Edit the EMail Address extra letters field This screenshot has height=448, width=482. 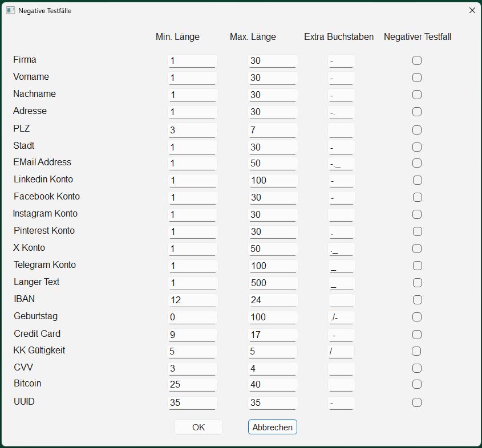[x=341, y=164]
